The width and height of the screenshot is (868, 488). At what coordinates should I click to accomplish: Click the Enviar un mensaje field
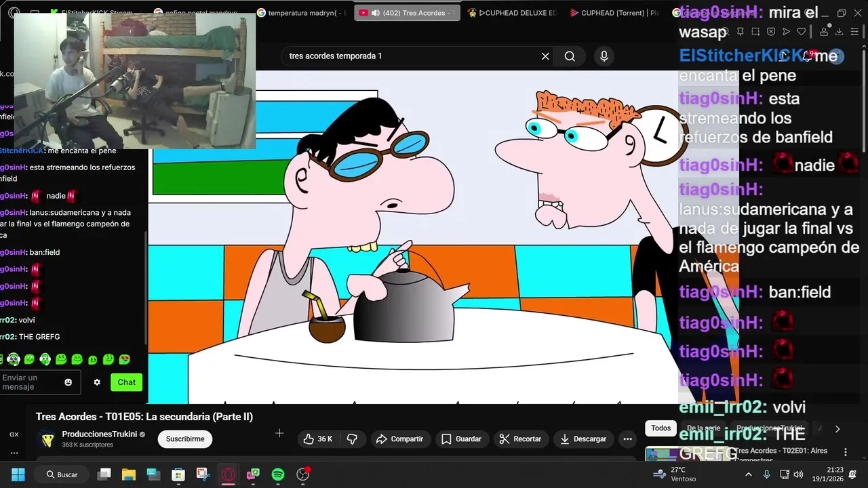(x=39, y=382)
